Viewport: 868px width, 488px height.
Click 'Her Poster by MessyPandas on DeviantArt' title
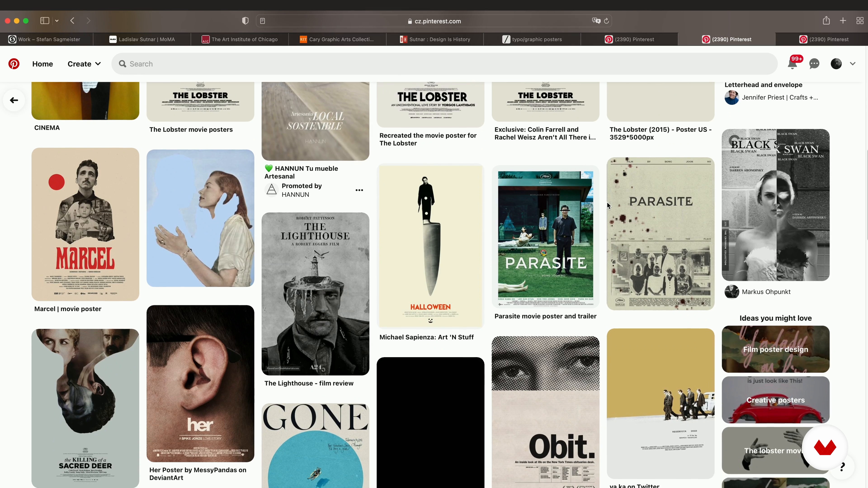[x=198, y=474]
